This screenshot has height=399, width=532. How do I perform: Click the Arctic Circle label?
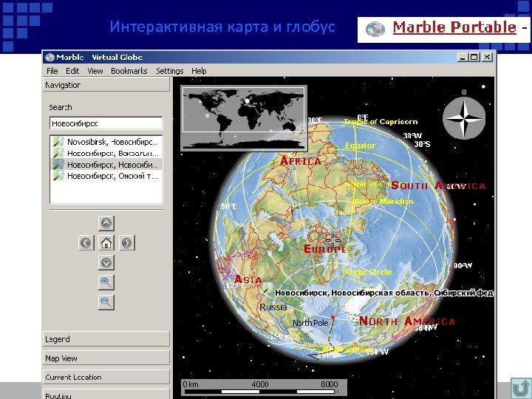point(368,272)
